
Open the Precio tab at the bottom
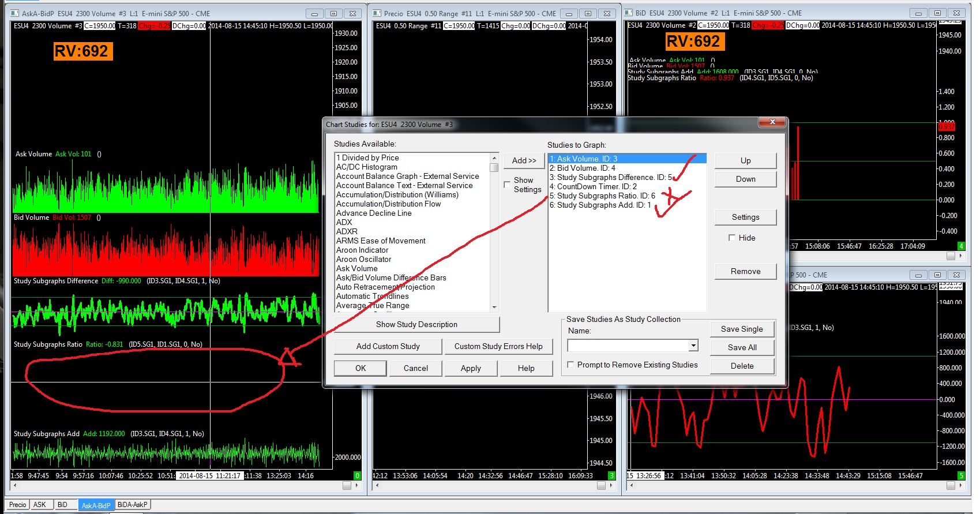click(17, 505)
